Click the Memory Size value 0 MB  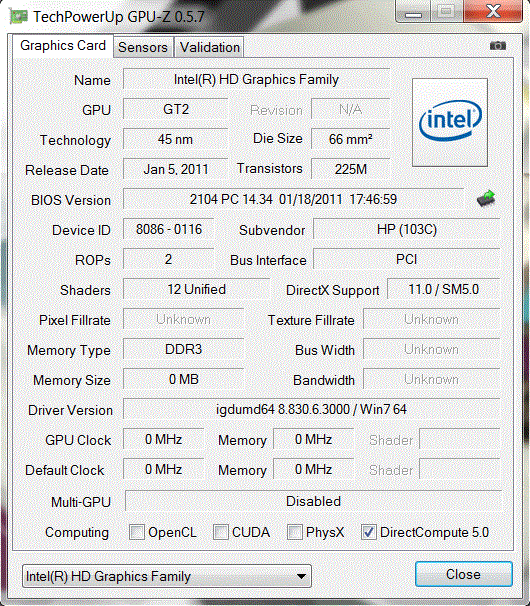[x=184, y=379]
